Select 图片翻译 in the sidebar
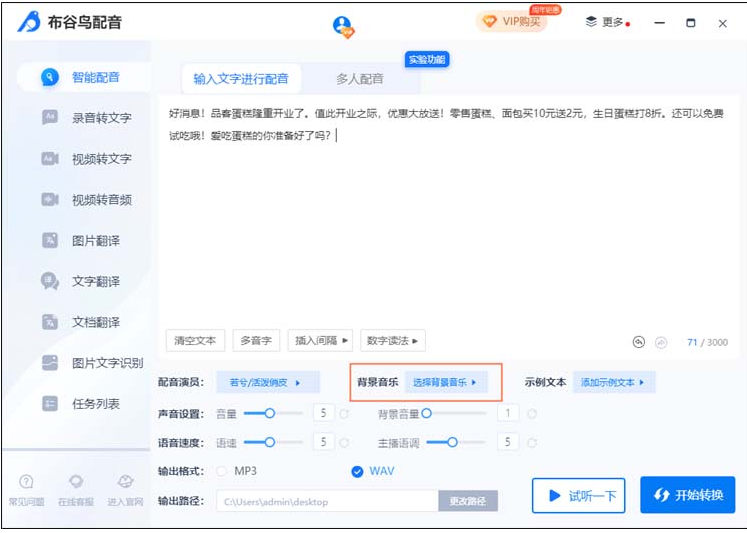Viewport: 747px width, 533px height. pos(95,241)
